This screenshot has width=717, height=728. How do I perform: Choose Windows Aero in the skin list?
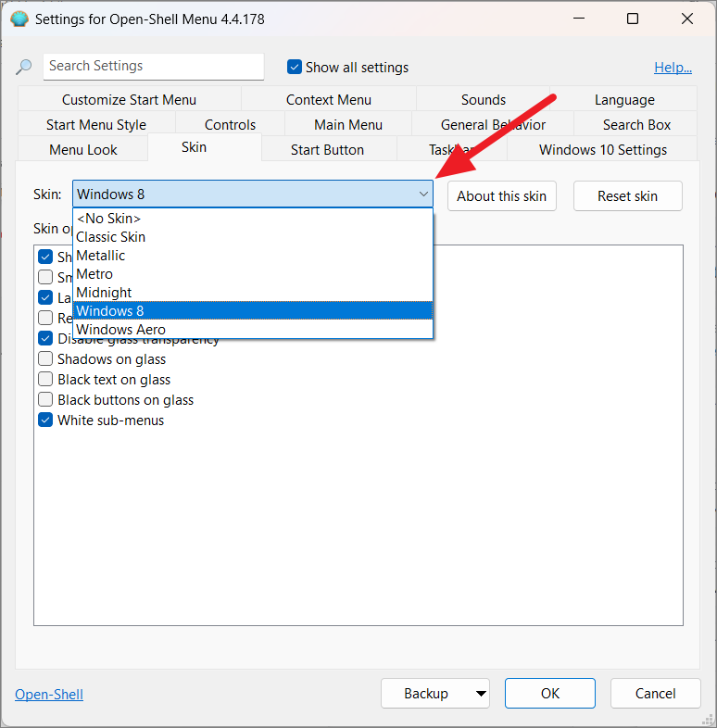[x=120, y=330]
